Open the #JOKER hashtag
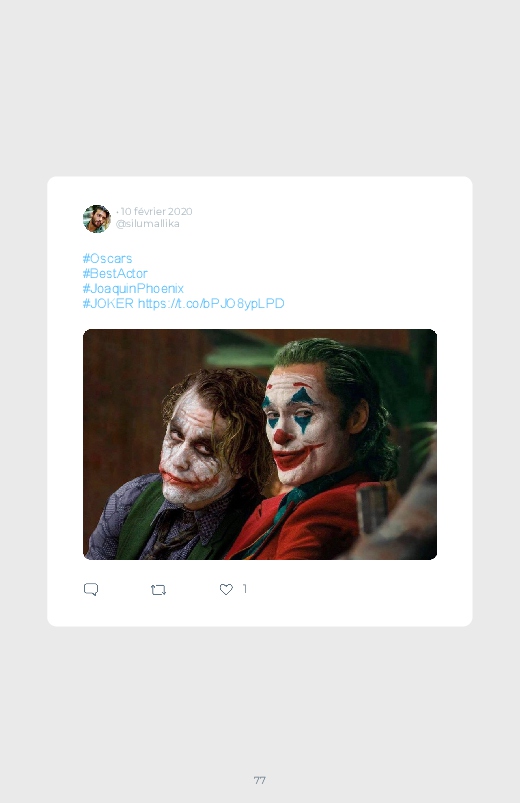The width and height of the screenshot is (520, 803). pos(108,303)
